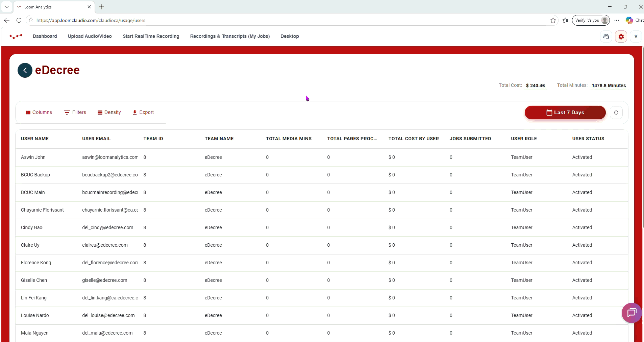Add page to favorites star icon

coord(553,20)
